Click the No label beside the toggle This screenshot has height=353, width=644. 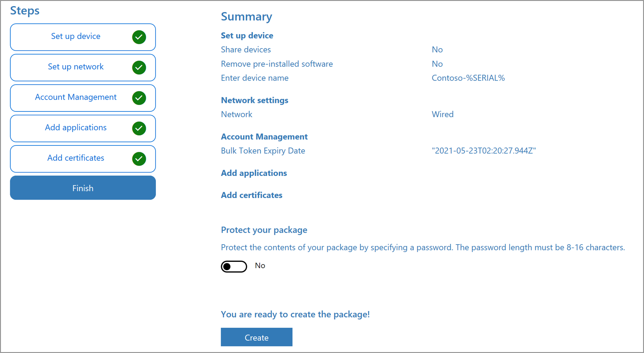pyautogui.click(x=260, y=266)
